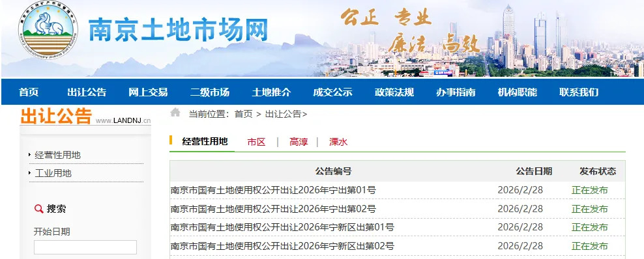
Task: Open announcement 2026年宁新区出第01号
Action: click(283, 227)
